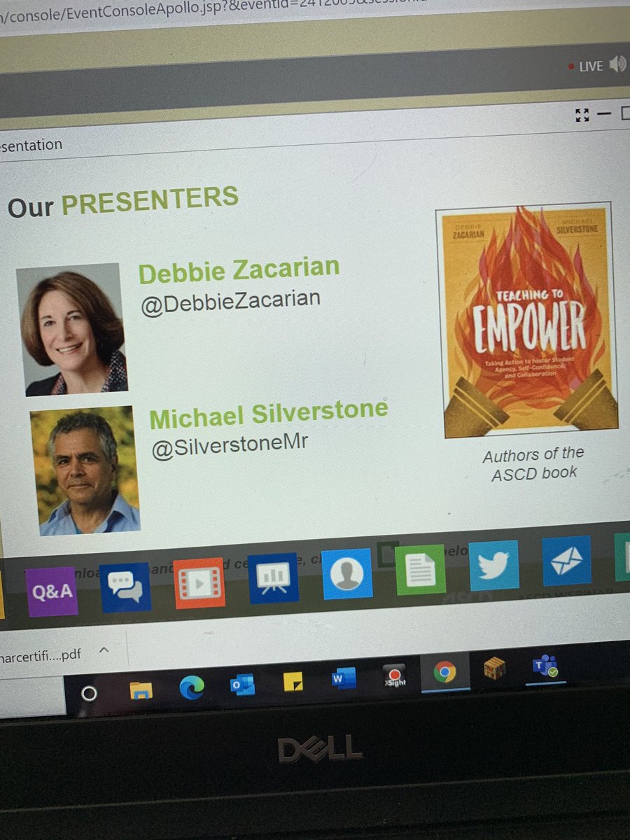Open the speaker bio widget

pyautogui.click(x=347, y=573)
